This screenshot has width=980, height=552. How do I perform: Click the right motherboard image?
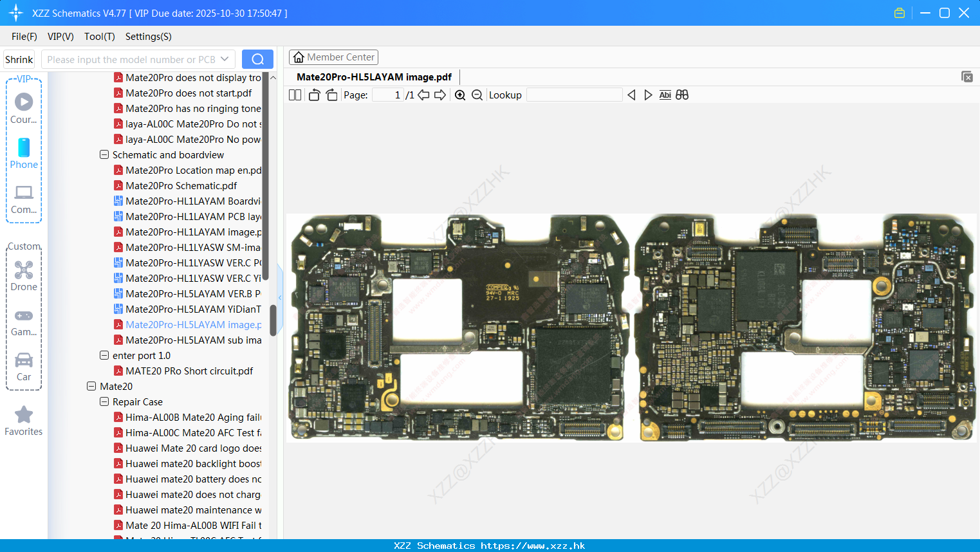coord(804,327)
